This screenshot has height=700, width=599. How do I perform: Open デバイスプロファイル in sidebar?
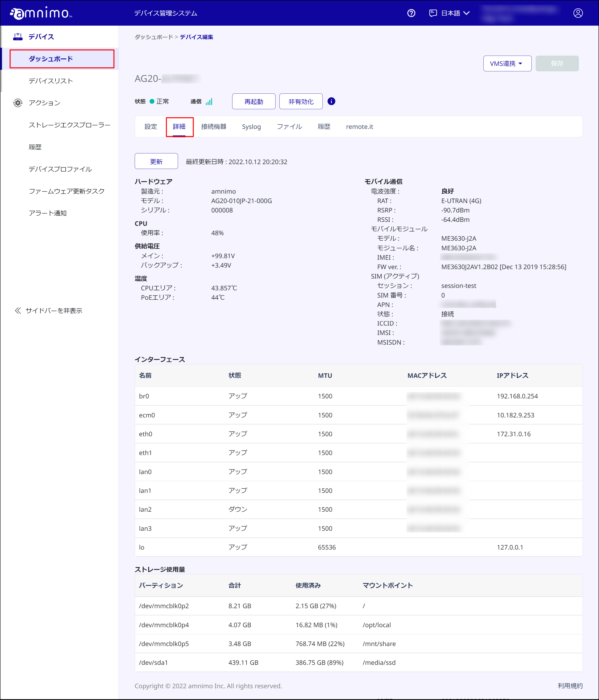click(x=60, y=169)
